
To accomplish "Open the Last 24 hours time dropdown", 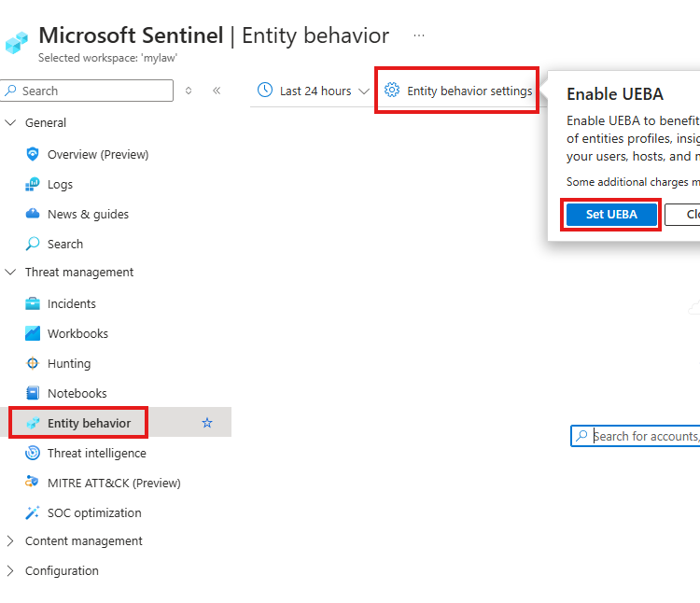I will click(315, 91).
